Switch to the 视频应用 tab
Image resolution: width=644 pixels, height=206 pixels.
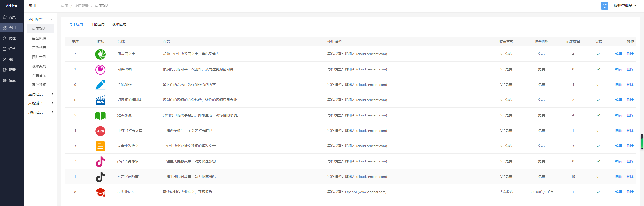pos(119,24)
